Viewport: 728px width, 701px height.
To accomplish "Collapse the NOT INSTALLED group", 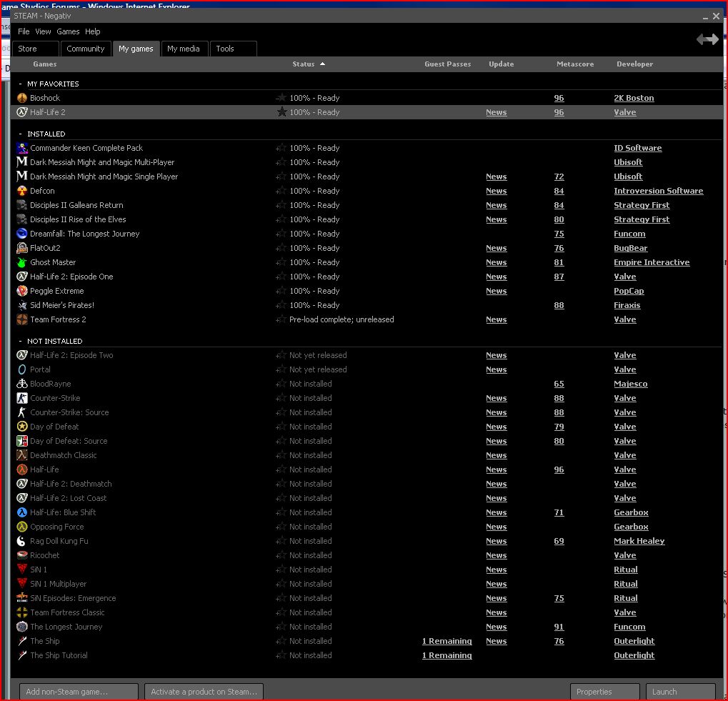I will tap(20, 342).
